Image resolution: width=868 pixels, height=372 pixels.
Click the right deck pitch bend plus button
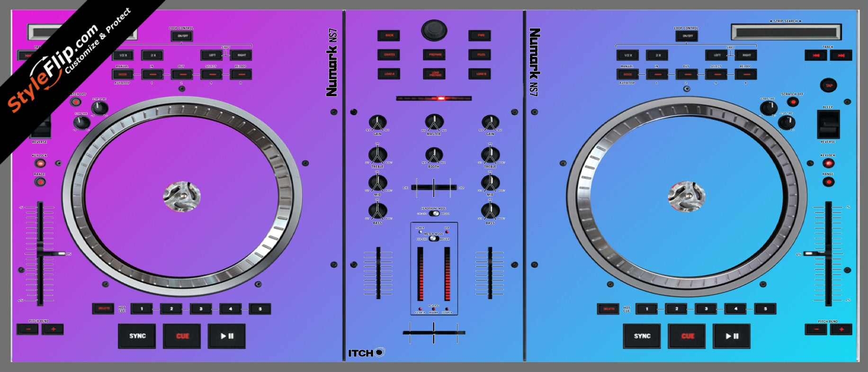coord(841,329)
